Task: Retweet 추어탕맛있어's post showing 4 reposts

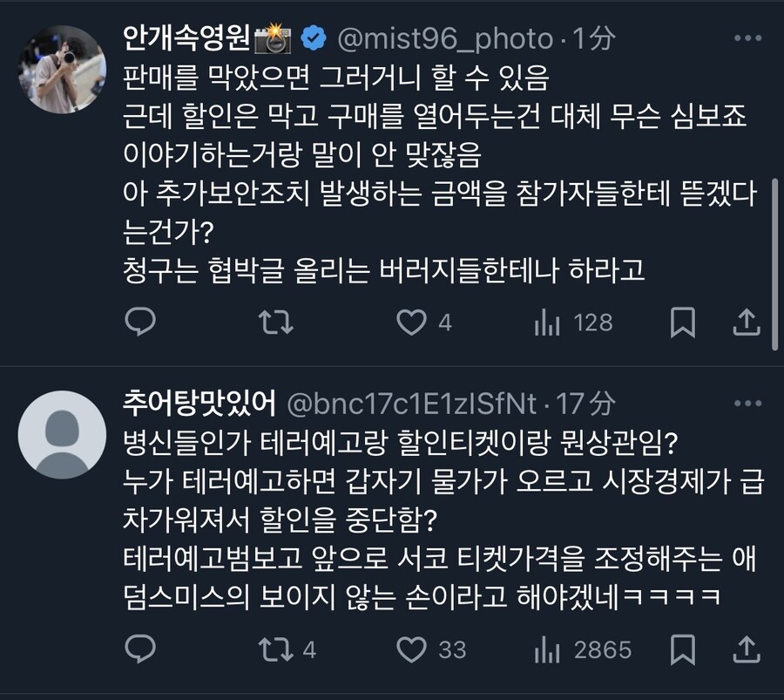Action: point(279,649)
